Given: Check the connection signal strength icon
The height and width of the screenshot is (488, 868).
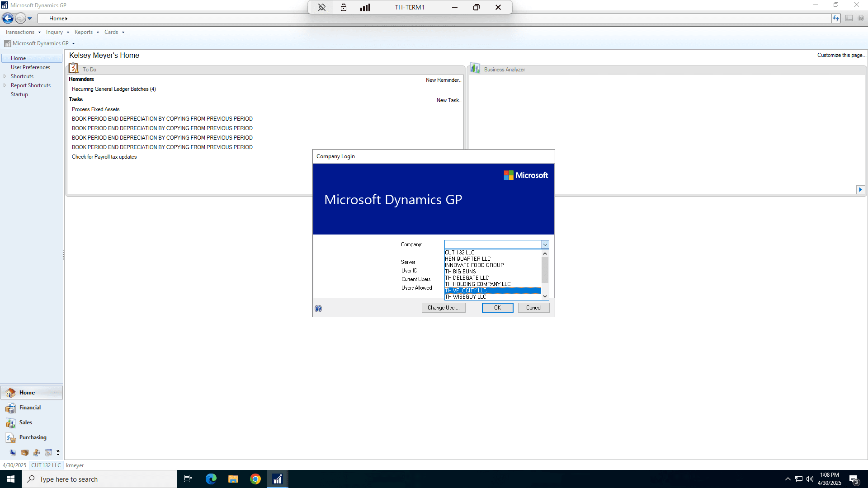Looking at the screenshot, I should point(365,7).
